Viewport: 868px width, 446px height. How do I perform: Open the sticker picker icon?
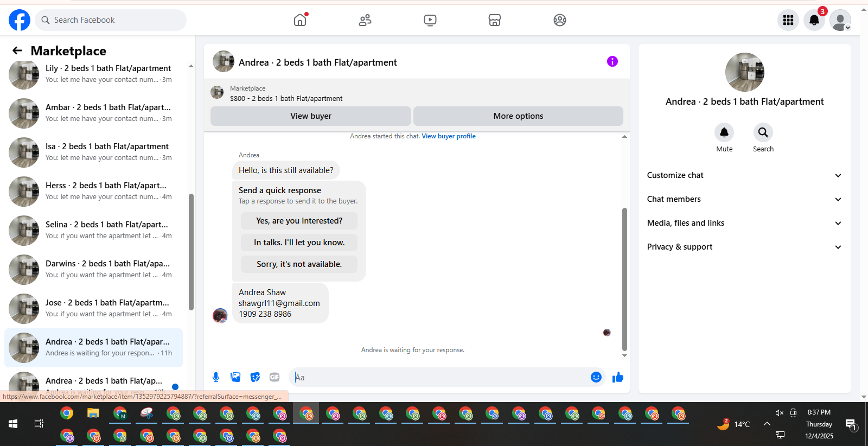click(255, 377)
